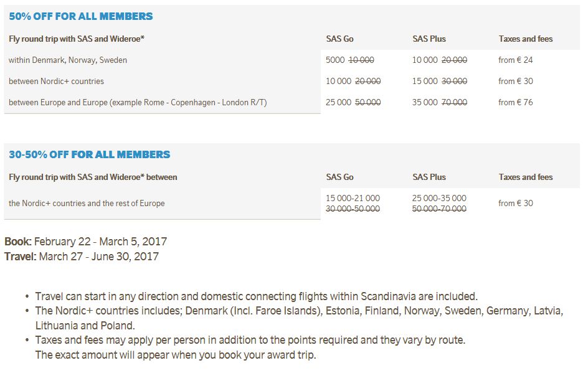
Task: Click the 'from € 24' taxes value
Action: (x=515, y=60)
